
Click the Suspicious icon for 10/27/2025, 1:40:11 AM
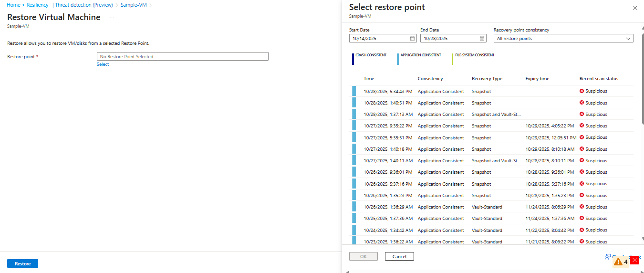coord(582,160)
